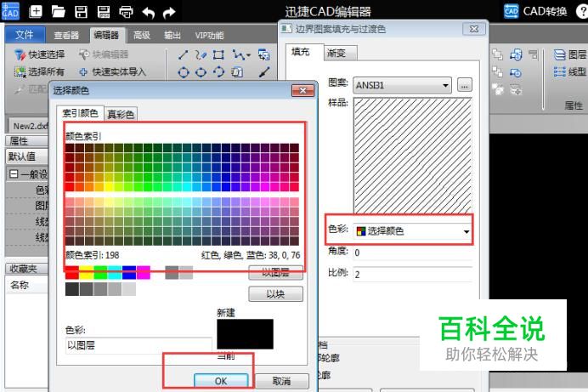Viewport: 588px width, 392px height.
Task: Select the first Circle drawing tool
Action: tap(183, 72)
